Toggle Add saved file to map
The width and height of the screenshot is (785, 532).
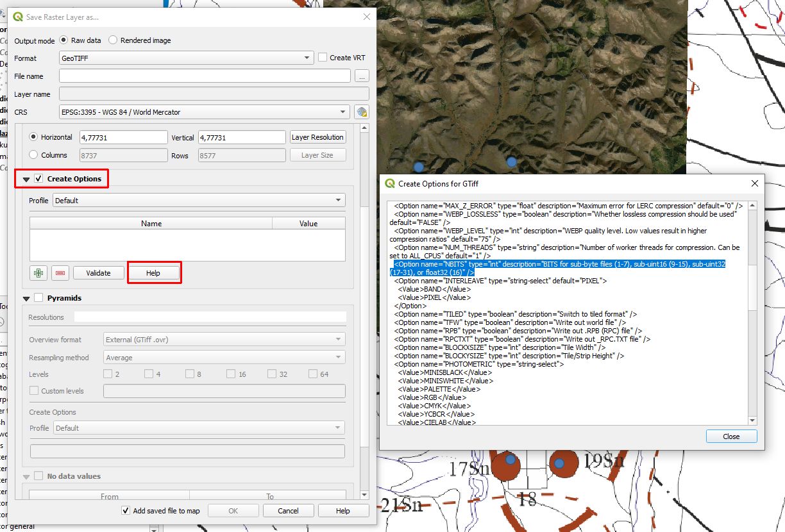pyautogui.click(x=126, y=511)
